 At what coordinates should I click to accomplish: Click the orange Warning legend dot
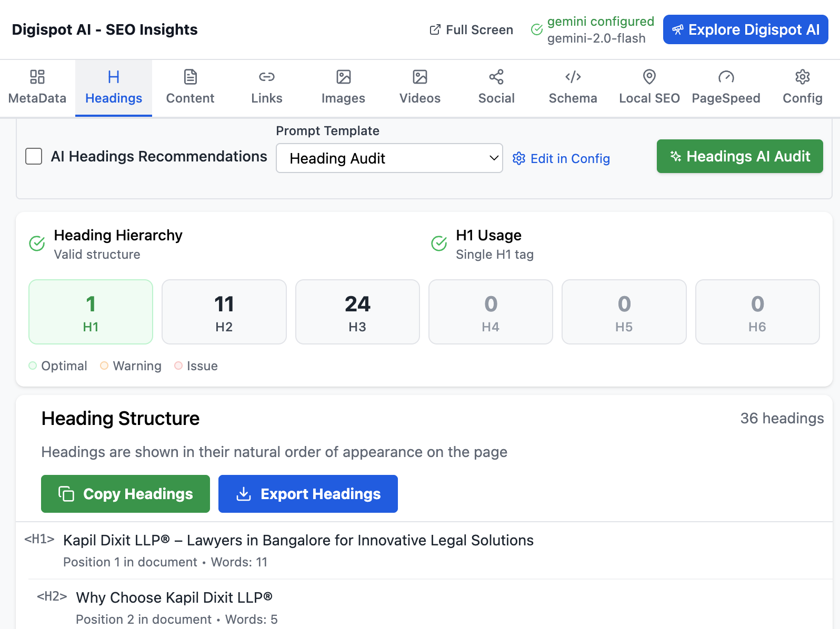(104, 366)
